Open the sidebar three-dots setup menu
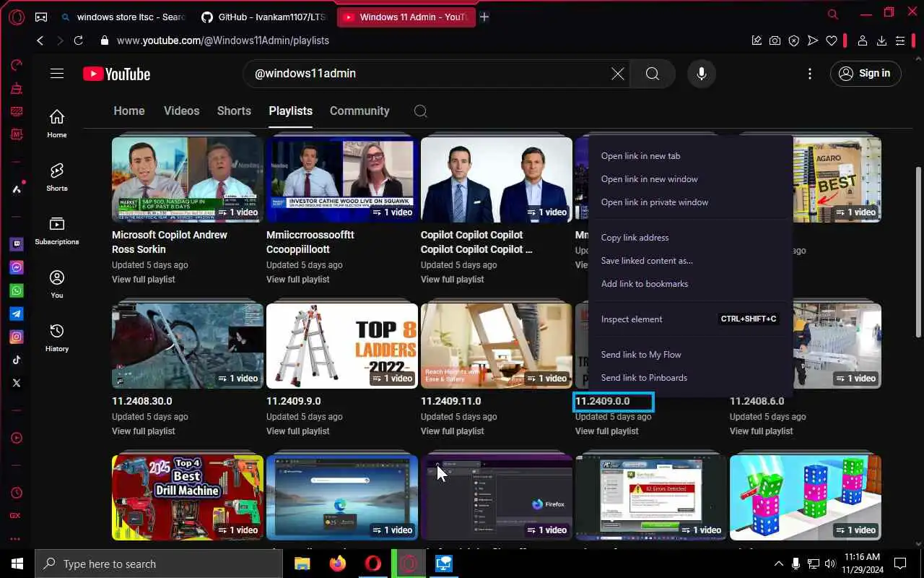Screen dimensions: 924x578 click(16, 539)
